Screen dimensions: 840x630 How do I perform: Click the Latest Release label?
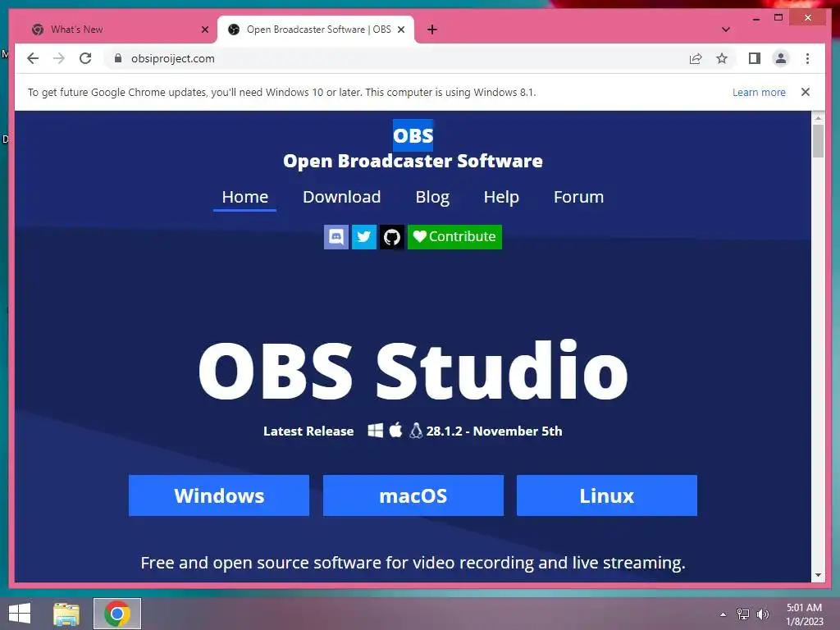coord(308,431)
